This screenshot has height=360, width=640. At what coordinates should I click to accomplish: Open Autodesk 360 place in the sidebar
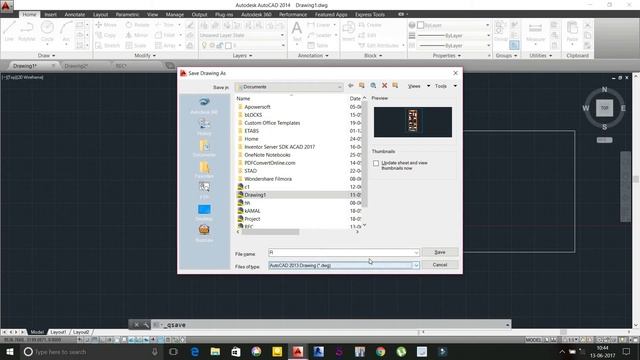(204, 105)
